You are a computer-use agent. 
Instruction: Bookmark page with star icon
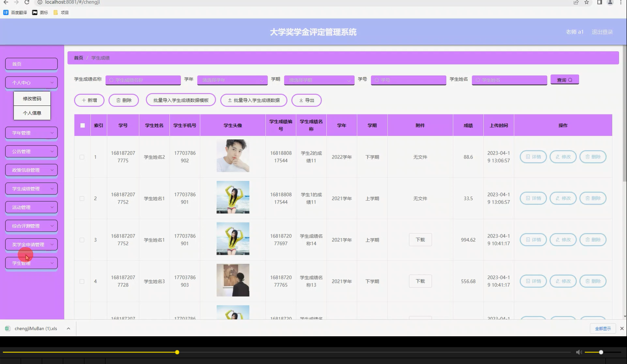[586, 2]
